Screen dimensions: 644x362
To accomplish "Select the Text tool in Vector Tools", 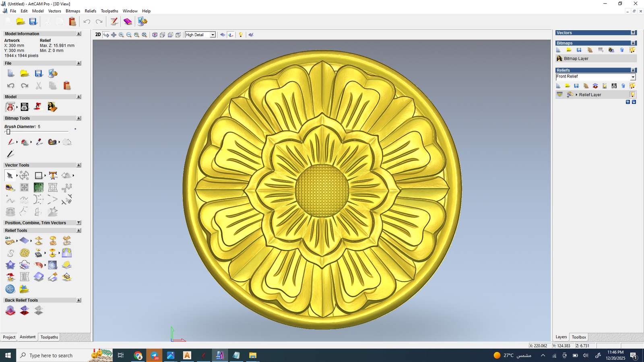I will click(53, 175).
